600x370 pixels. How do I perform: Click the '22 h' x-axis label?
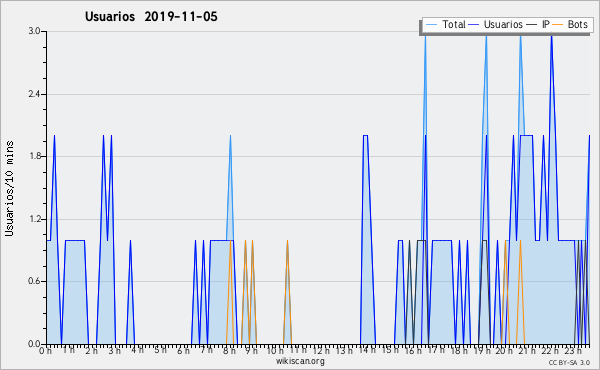551,351
